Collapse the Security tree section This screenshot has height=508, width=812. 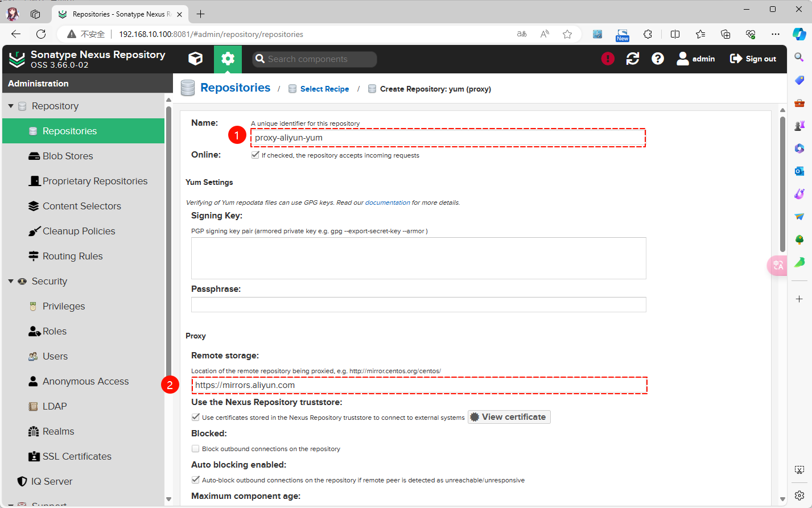(x=11, y=282)
